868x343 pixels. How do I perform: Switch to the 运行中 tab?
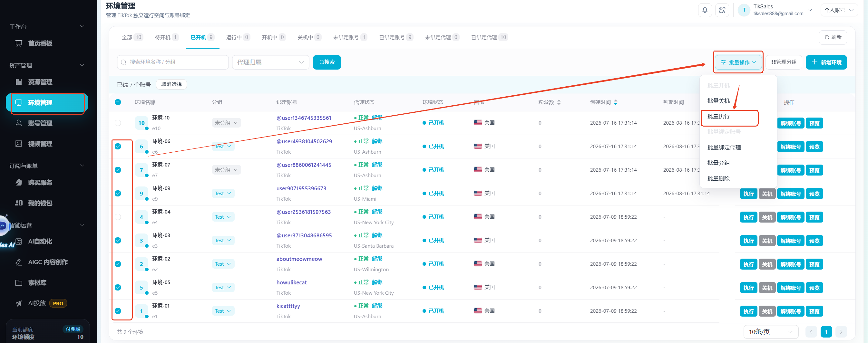[x=238, y=37]
